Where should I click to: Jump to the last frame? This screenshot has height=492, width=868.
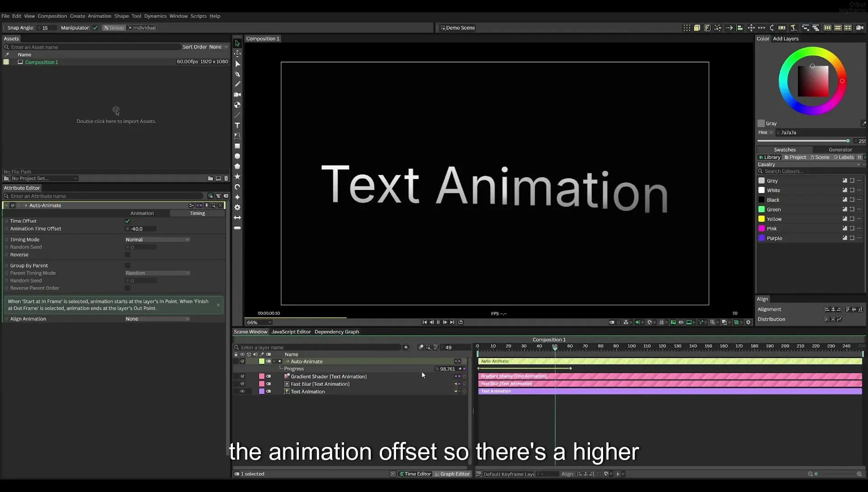point(452,322)
